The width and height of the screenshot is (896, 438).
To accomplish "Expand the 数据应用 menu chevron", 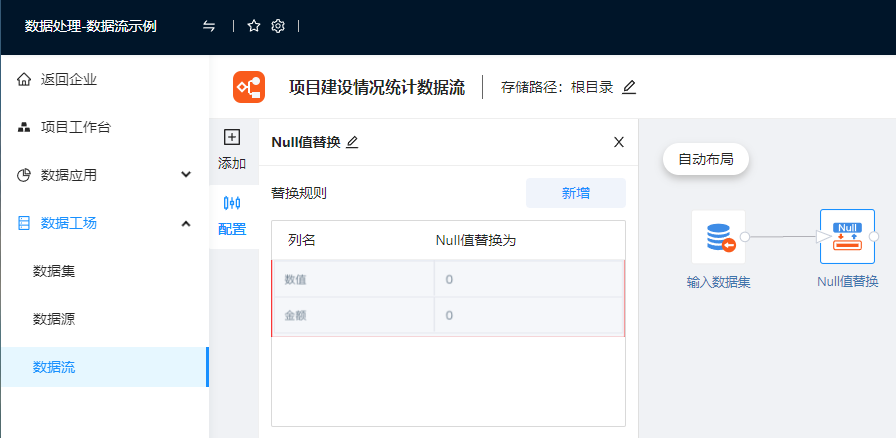I will pos(186,175).
